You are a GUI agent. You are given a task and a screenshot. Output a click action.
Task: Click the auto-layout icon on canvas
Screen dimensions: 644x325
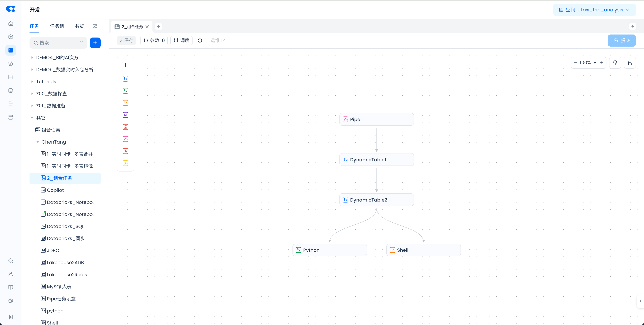click(x=630, y=63)
